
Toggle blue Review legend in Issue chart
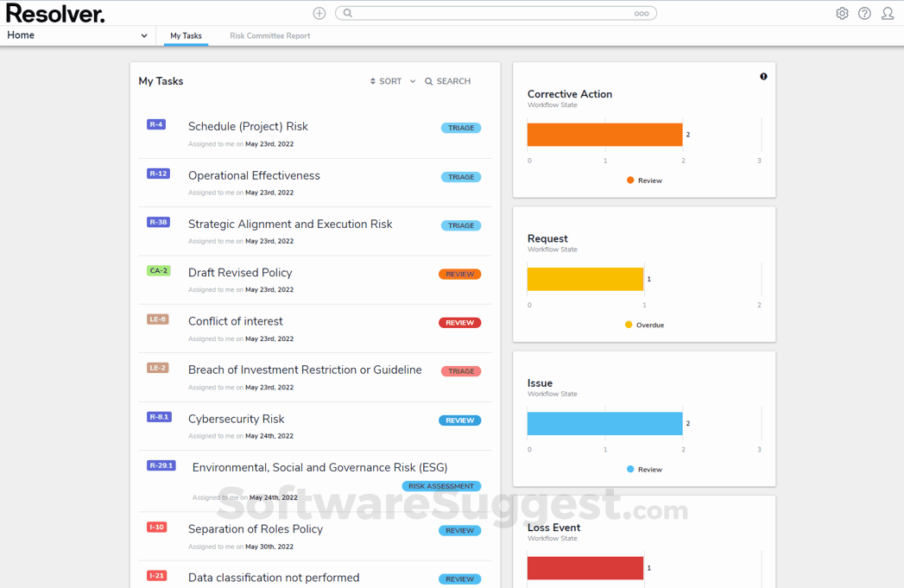click(644, 469)
